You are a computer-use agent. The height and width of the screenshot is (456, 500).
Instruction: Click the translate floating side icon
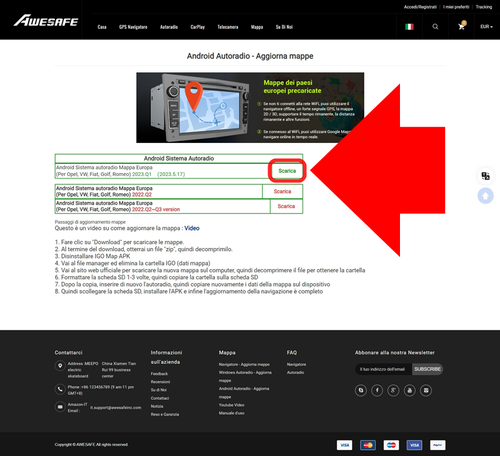485,176
